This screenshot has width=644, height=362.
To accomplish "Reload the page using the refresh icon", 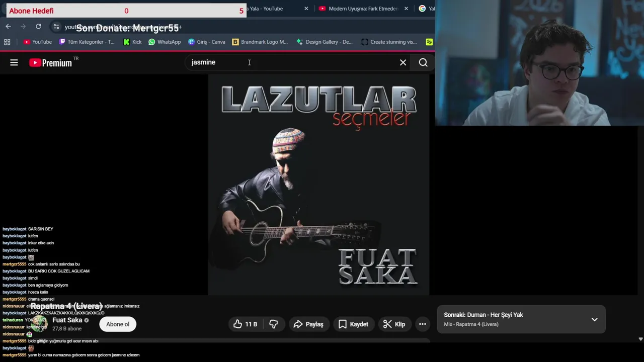I will 38,26.
